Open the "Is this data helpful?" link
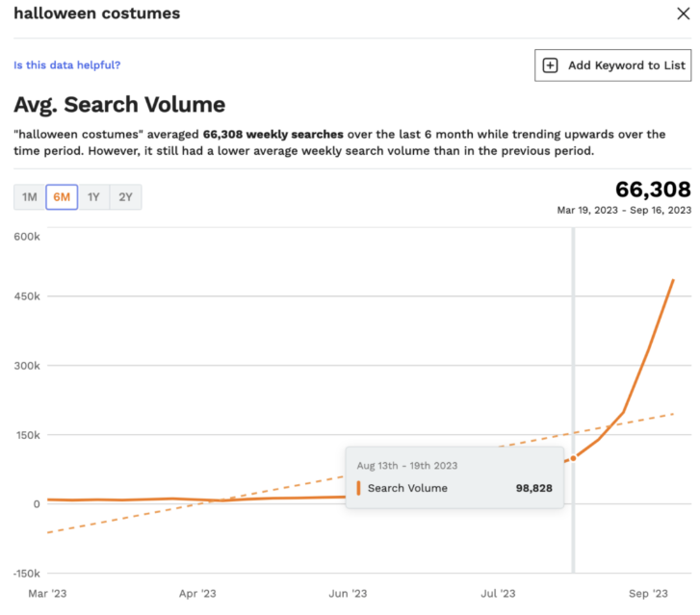 [66, 65]
